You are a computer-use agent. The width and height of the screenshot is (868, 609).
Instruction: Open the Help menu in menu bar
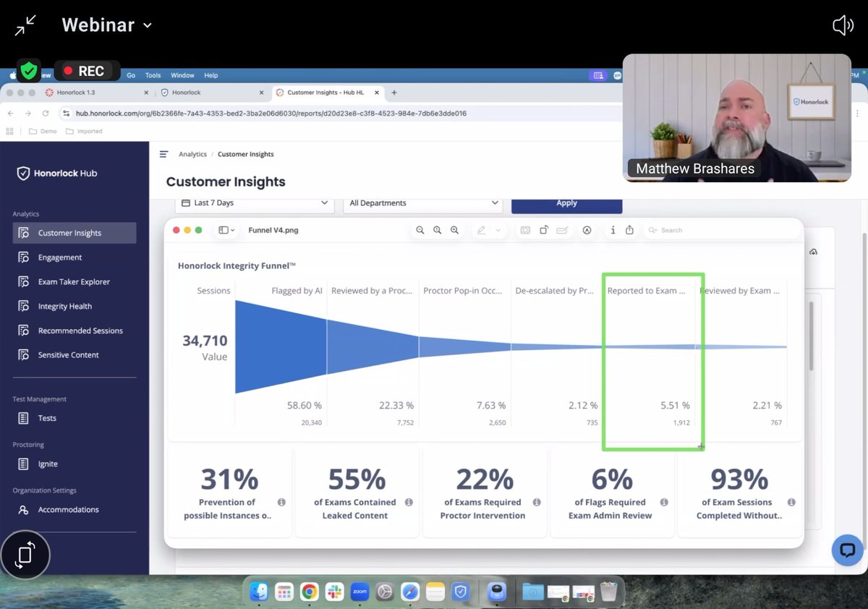point(210,75)
